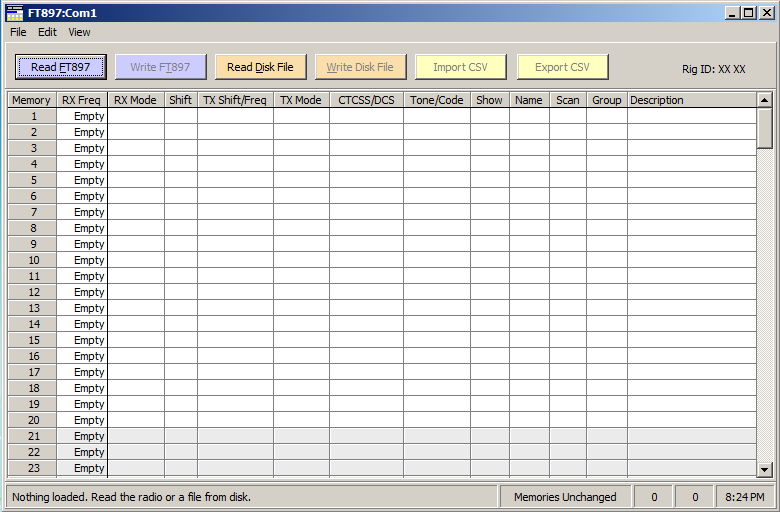Select memory row number 1
Viewport: 780px width, 512px height.
point(32,116)
